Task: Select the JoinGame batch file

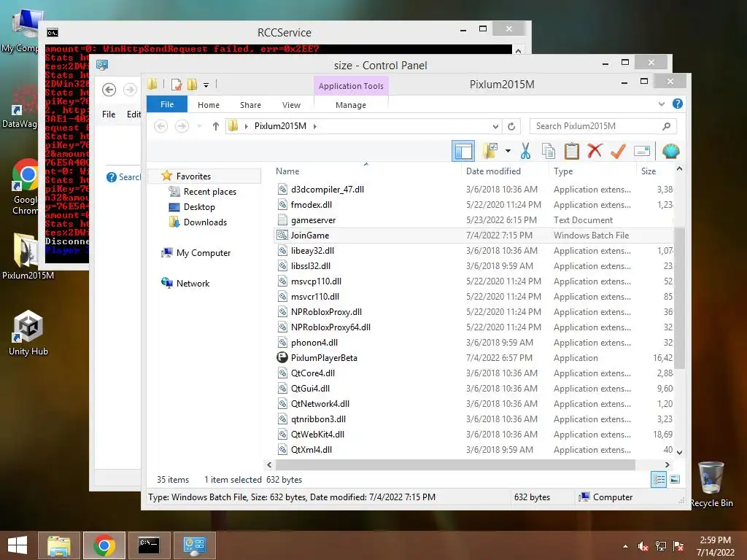Action: [474, 236]
